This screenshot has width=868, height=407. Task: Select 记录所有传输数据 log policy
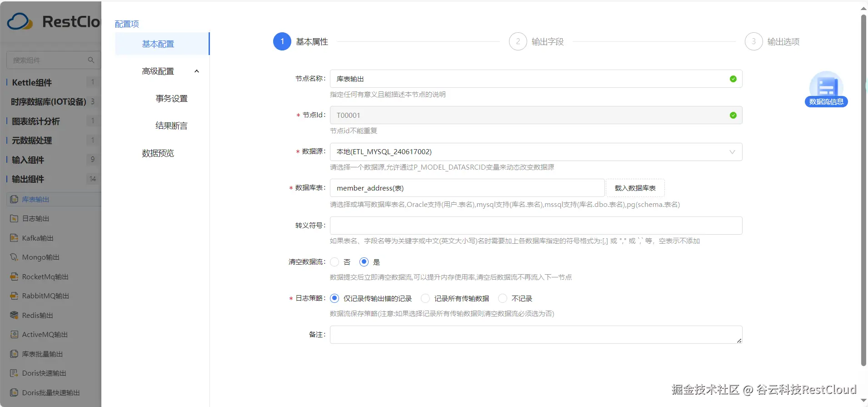pos(425,298)
